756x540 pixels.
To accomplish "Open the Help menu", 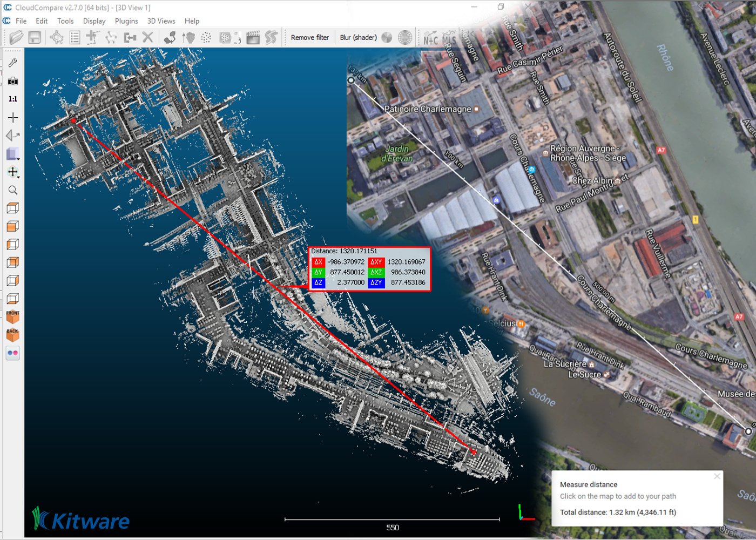I will (x=192, y=21).
